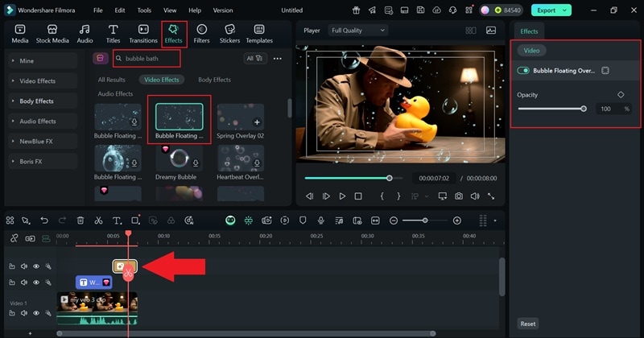The image size is (644, 338).
Task: Open the player snapshot image icon
Action: pyautogui.click(x=491, y=31)
